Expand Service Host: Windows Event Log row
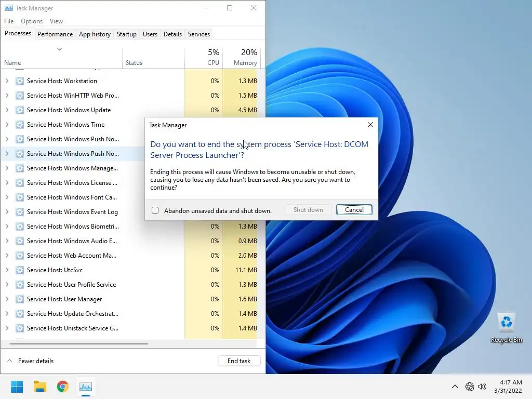 tap(7, 212)
